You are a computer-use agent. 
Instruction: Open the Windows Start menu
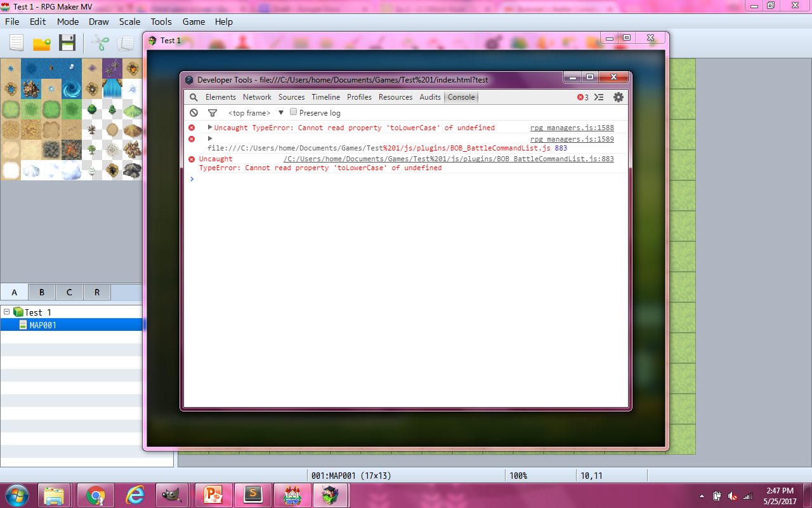pos(16,495)
